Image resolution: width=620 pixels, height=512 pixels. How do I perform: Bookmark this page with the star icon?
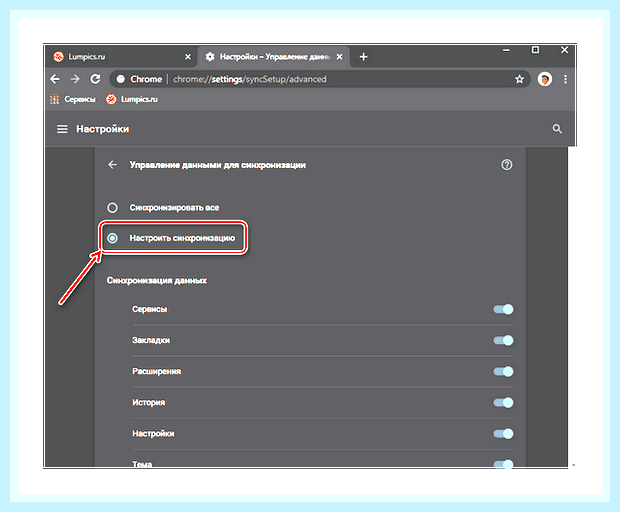click(x=520, y=79)
